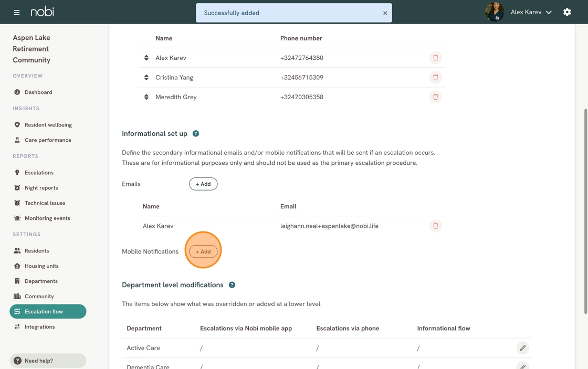588x369 pixels.
Task: Delete Cristina Yang phone entry
Action: click(435, 77)
